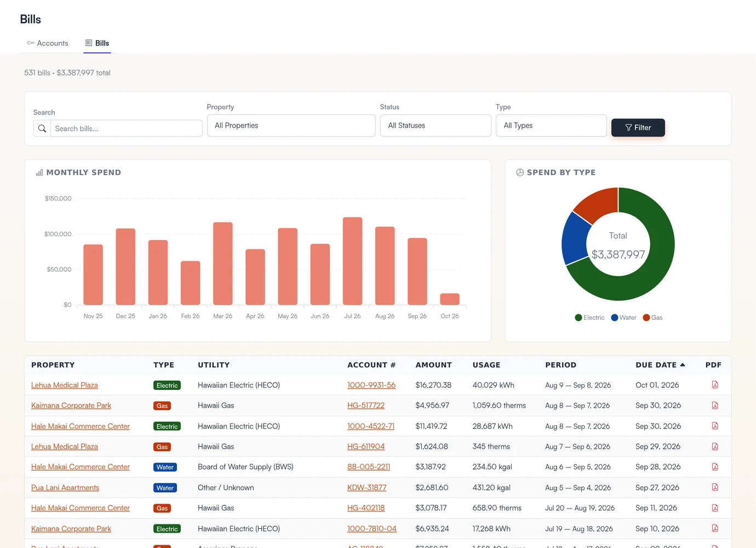Image resolution: width=756 pixels, height=548 pixels.
Task: Toggle the Due Date sort arrow
Action: point(683,365)
